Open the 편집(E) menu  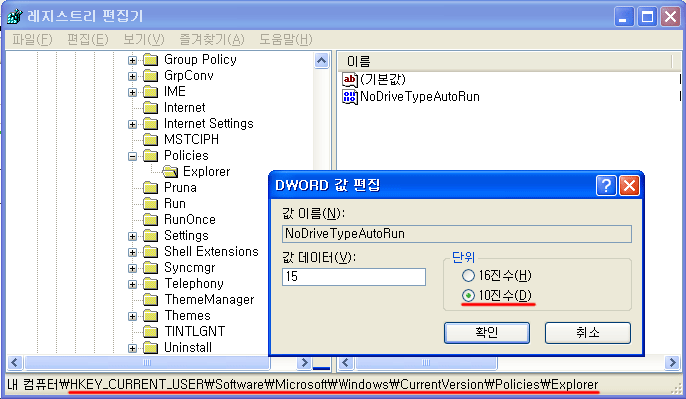coord(88,39)
